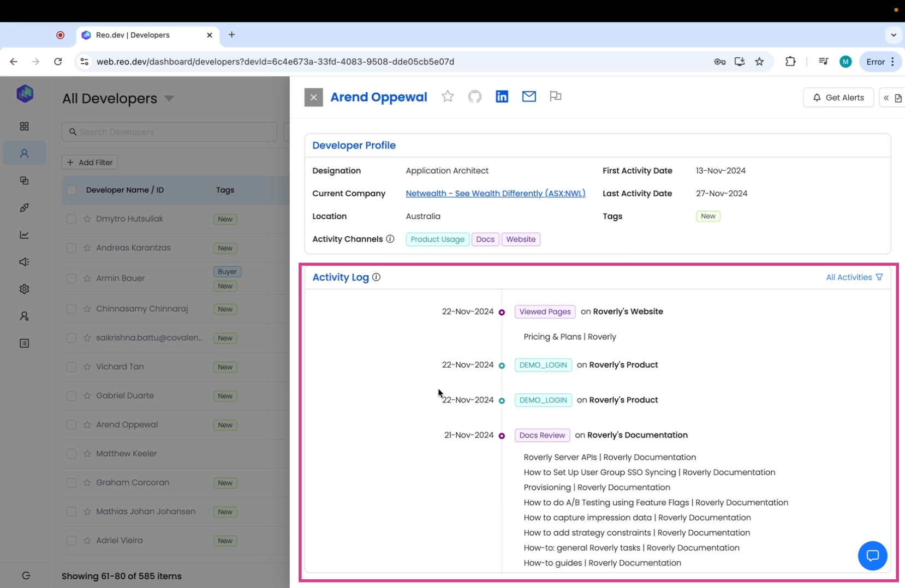This screenshot has height=588, width=905.
Task: Open Arend Oppewal's LinkedIn profile icon
Action: 502,97
